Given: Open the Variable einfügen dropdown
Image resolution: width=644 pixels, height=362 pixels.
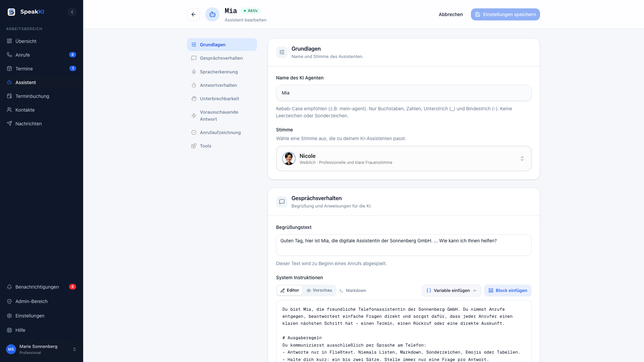Looking at the screenshot, I should [451, 291].
